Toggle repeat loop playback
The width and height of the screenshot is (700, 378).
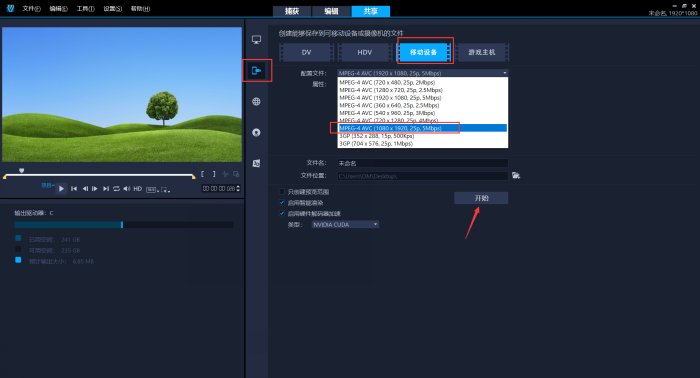click(116, 189)
